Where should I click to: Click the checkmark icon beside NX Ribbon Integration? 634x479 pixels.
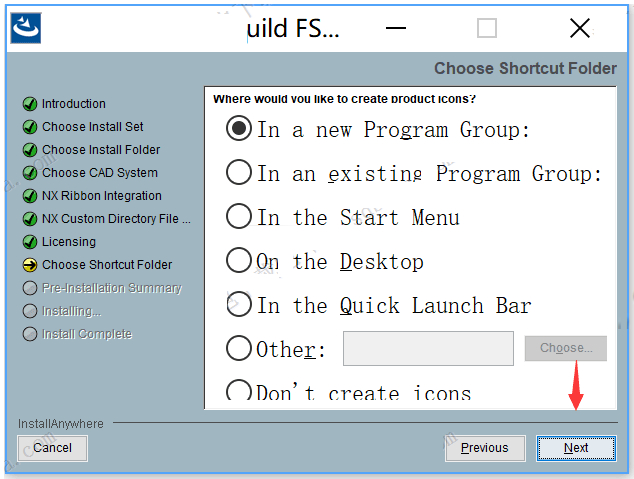[x=30, y=196]
